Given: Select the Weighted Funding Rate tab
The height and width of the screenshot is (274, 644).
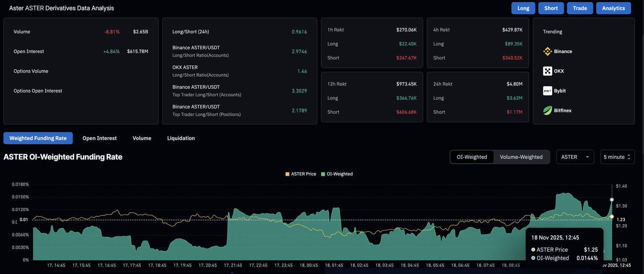Looking at the screenshot, I should pos(38,138).
